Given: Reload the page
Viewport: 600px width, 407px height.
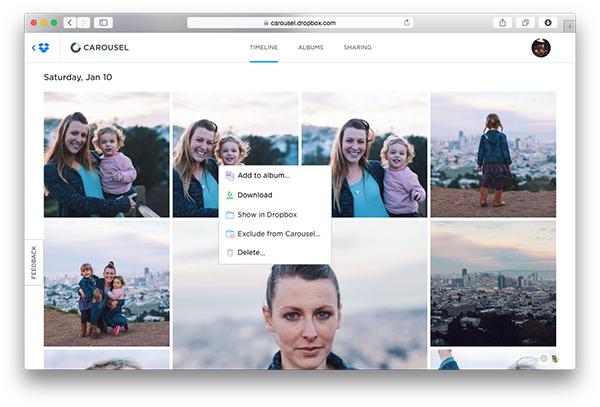Looking at the screenshot, I should 407,23.
